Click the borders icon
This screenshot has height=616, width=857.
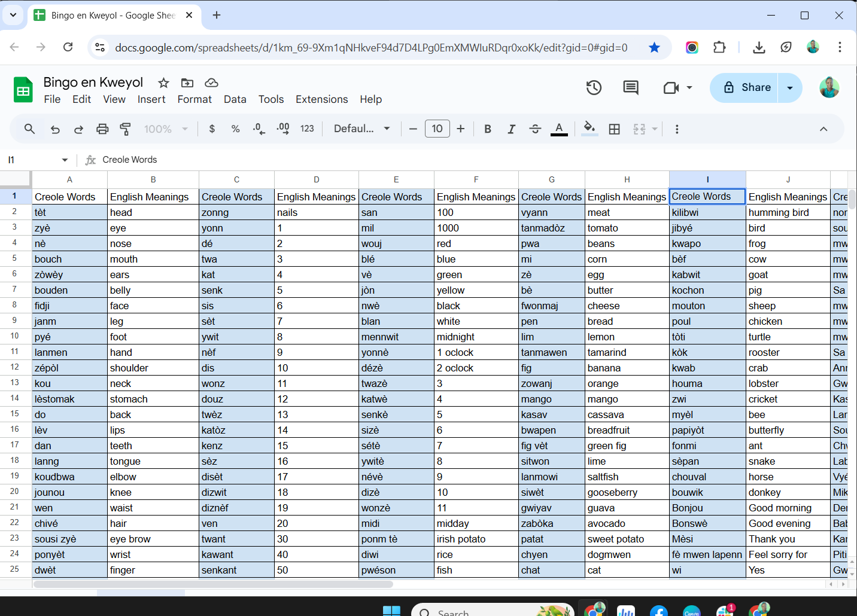614,129
